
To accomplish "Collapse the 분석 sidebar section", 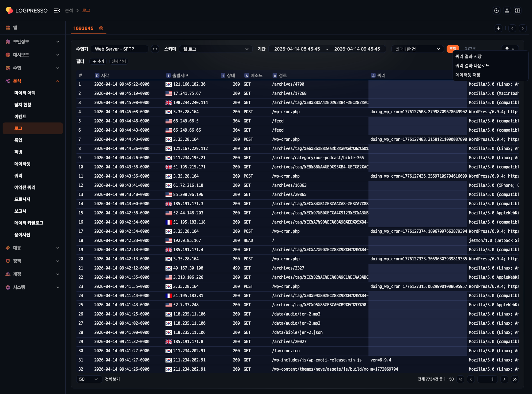I will tap(58, 81).
